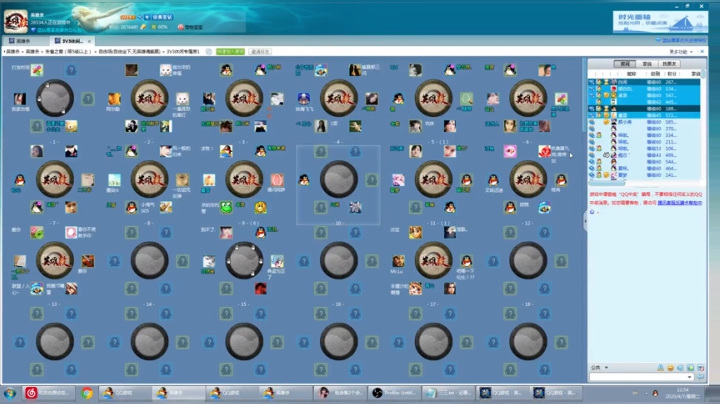
Task: Switch to the find-friends tab of the player list panel
Action: 669,64
